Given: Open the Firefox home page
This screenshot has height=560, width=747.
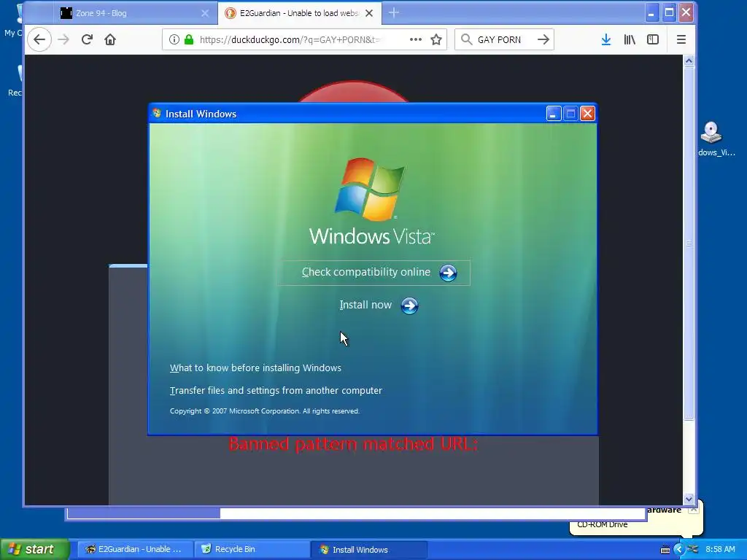Looking at the screenshot, I should click(x=110, y=39).
